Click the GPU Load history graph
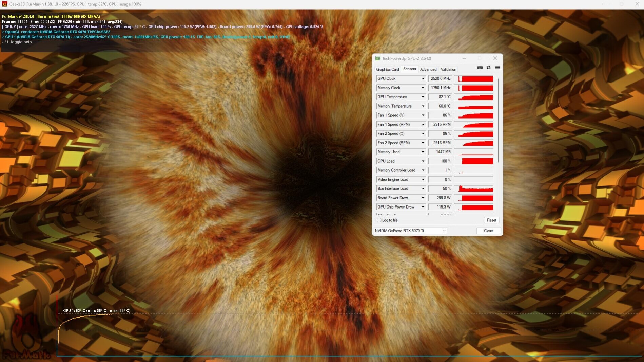The height and width of the screenshot is (362, 644). pyautogui.click(x=473, y=161)
